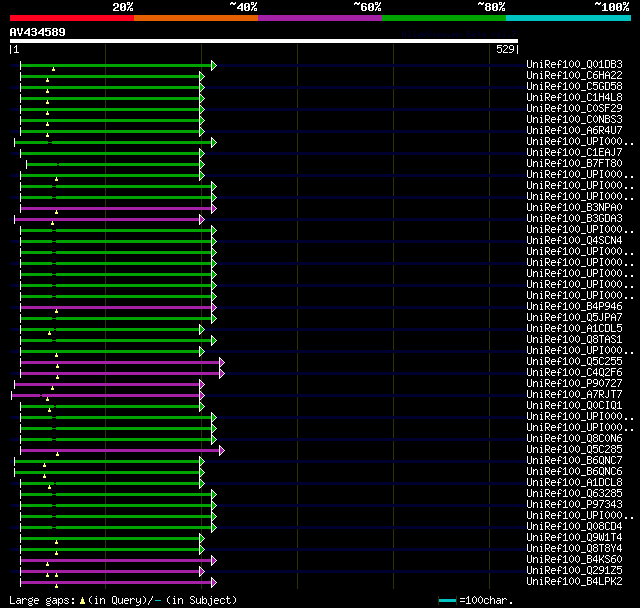This screenshot has height=608, width=640.
Task: Select the UniRef100_B6QNC6 label
Action: [574, 472]
